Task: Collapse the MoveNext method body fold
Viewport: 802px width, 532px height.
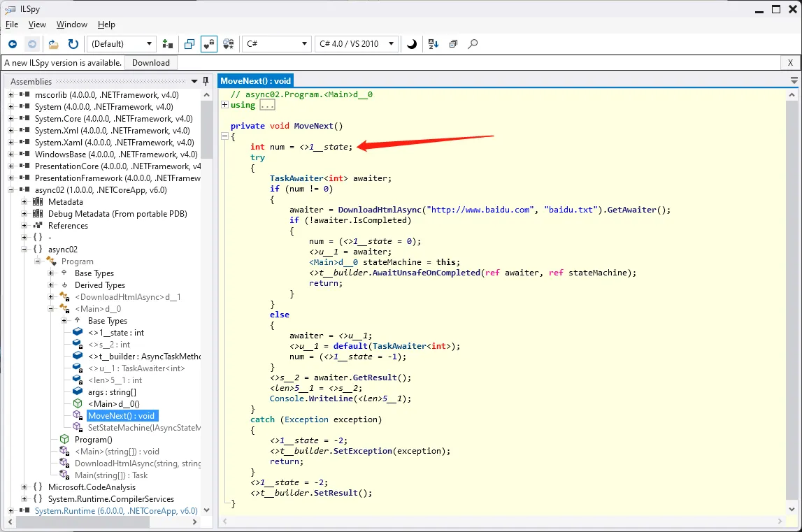Action: click(224, 136)
